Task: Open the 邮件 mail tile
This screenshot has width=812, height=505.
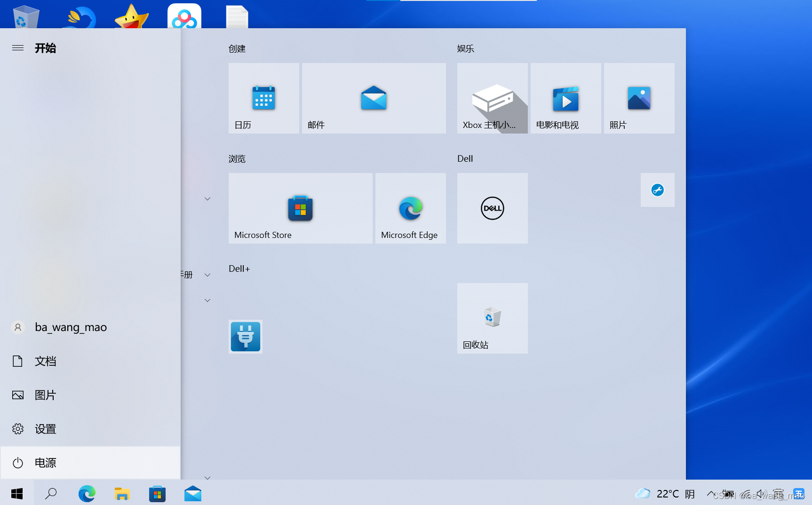Action: click(374, 98)
